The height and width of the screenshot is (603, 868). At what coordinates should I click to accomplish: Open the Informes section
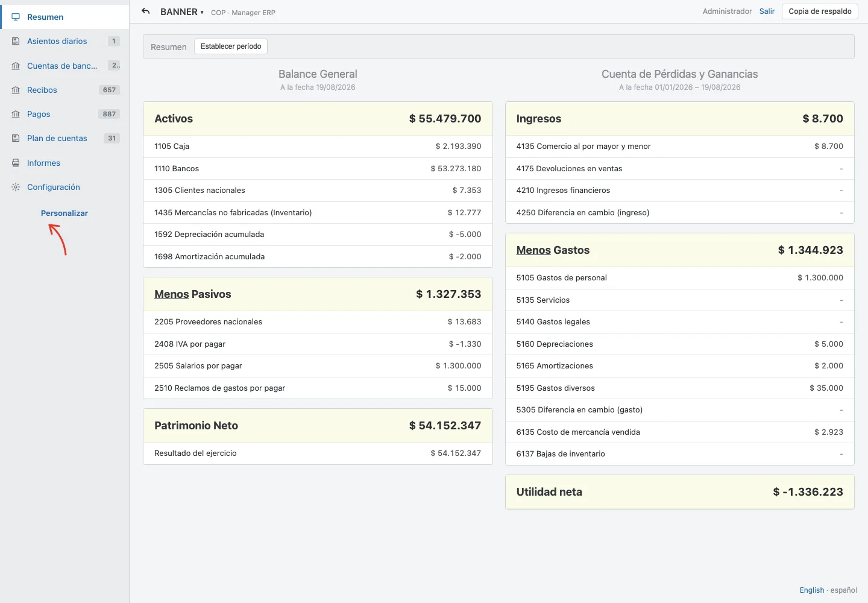coord(64,163)
